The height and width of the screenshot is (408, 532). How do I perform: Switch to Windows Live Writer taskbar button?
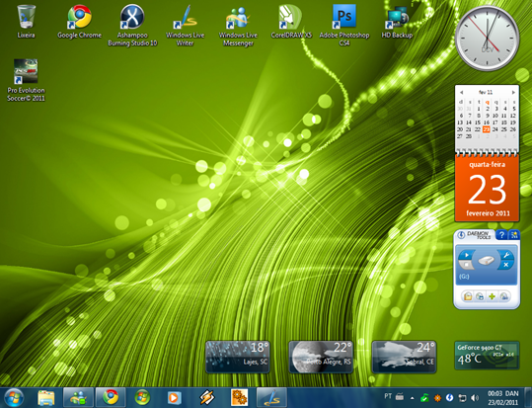(271, 398)
